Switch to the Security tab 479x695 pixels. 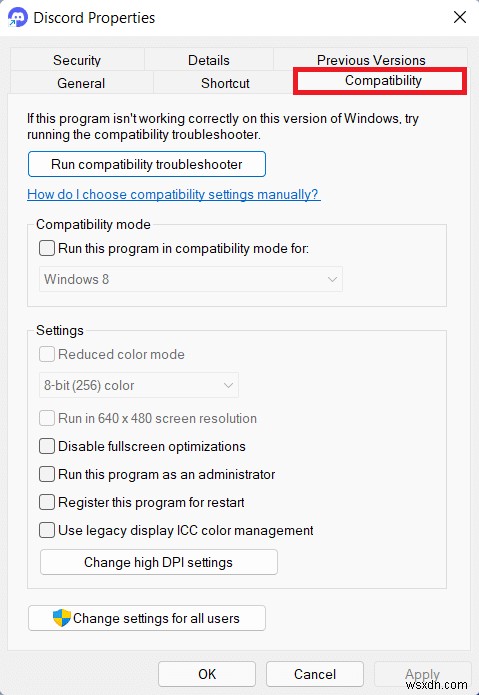click(x=77, y=60)
